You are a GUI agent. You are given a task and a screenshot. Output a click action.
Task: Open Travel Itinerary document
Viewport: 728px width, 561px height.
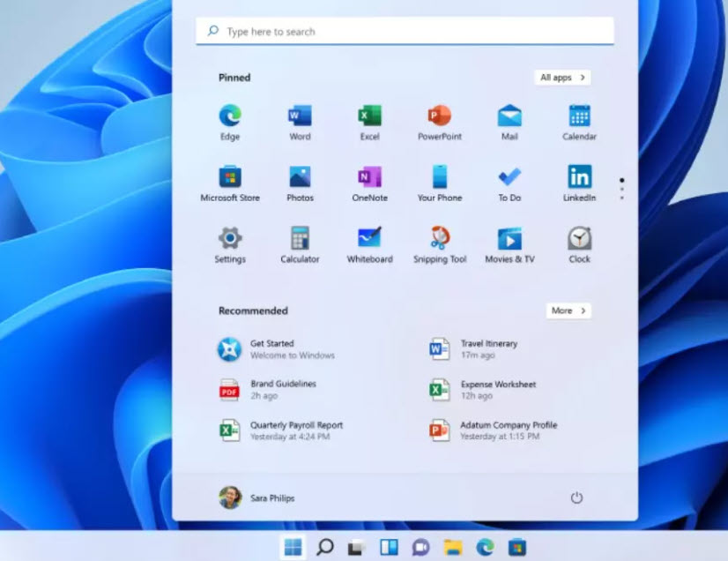point(472,349)
